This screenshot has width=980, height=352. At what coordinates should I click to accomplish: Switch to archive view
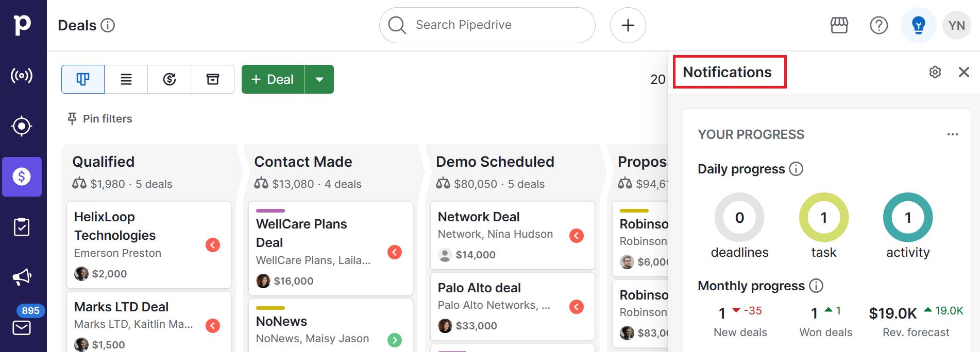[x=213, y=79]
